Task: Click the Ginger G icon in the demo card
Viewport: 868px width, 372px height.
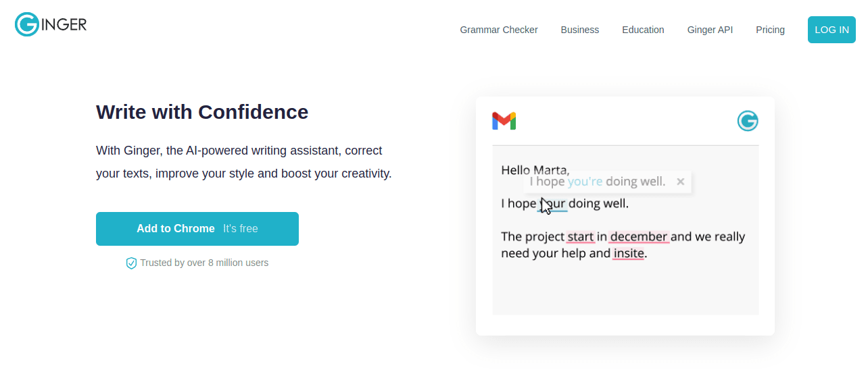Action: (x=748, y=121)
